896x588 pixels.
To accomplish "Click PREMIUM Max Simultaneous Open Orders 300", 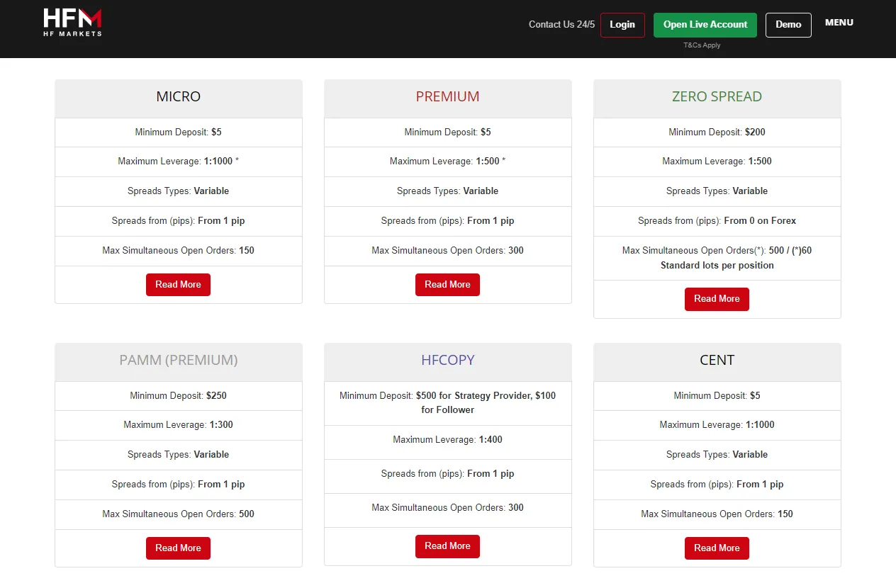I will point(448,251).
